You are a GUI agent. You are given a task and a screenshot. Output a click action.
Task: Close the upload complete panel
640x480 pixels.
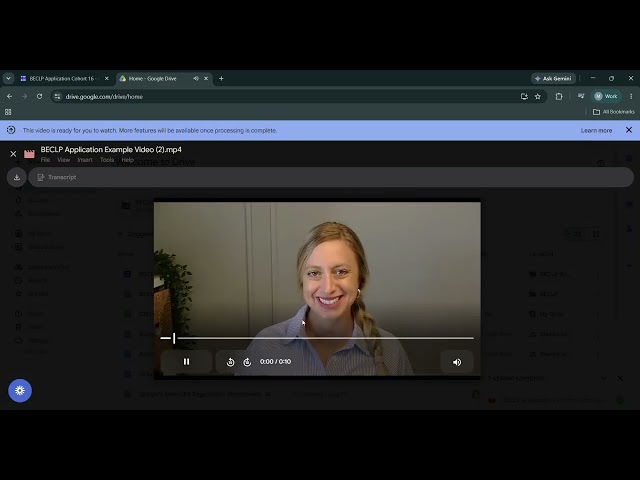click(x=620, y=378)
